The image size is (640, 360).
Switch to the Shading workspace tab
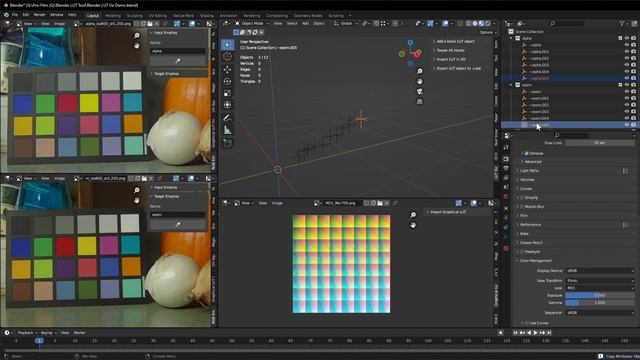pyautogui.click(x=207, y=16)
